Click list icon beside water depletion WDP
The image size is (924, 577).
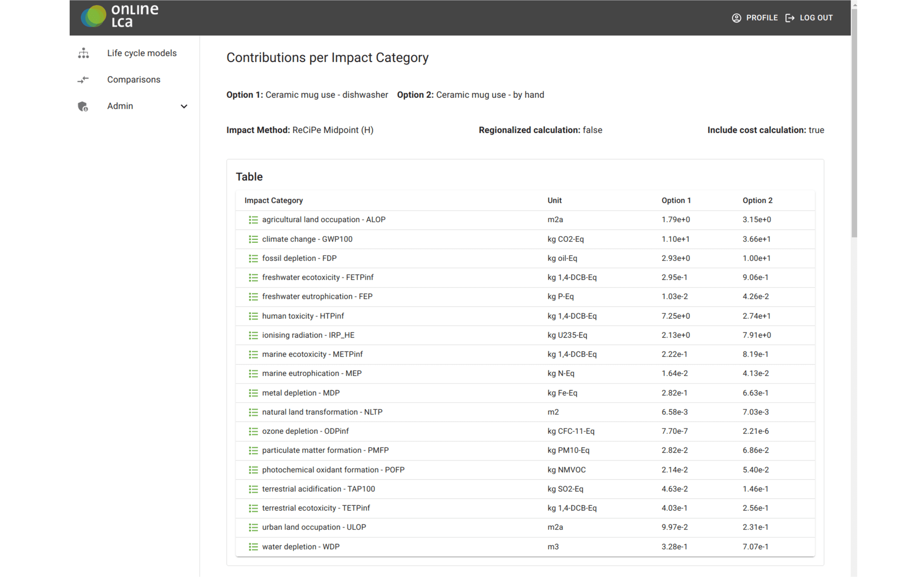click(x=253, y=547)
